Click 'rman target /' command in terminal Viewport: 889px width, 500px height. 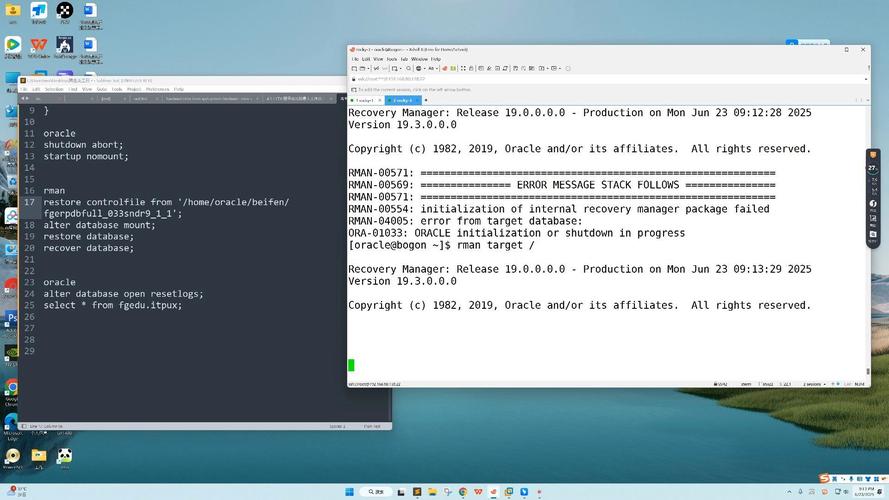pos(496,245)
